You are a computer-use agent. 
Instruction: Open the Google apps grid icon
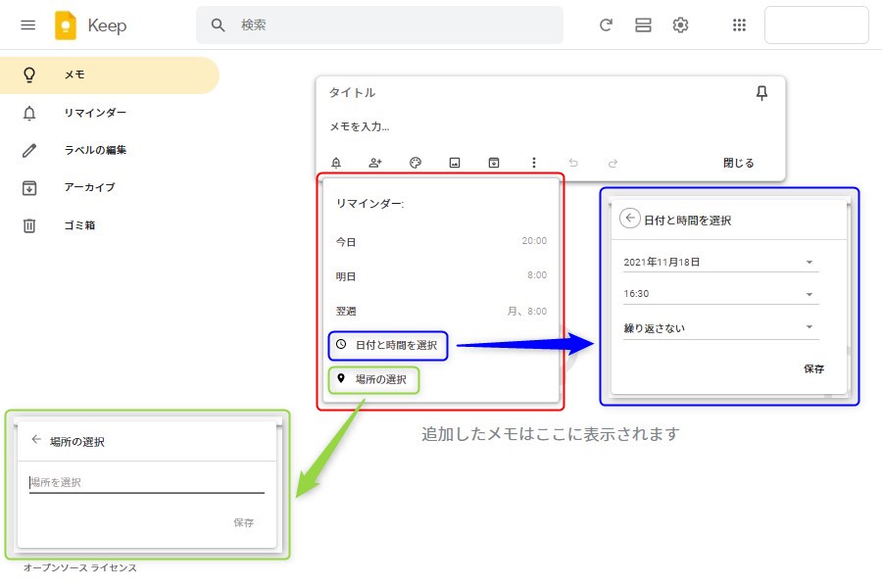(740, 25)
